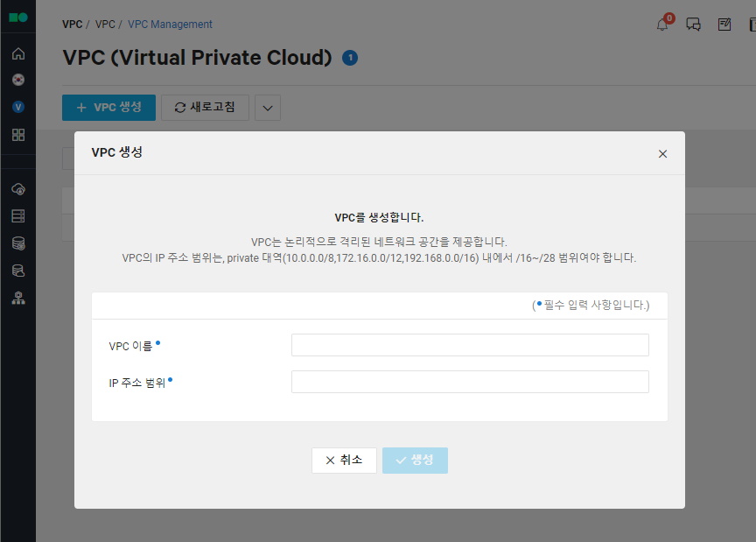Click the VPC를 생성합니다. heading
The image size is (756, 542).
pos(379,218)
